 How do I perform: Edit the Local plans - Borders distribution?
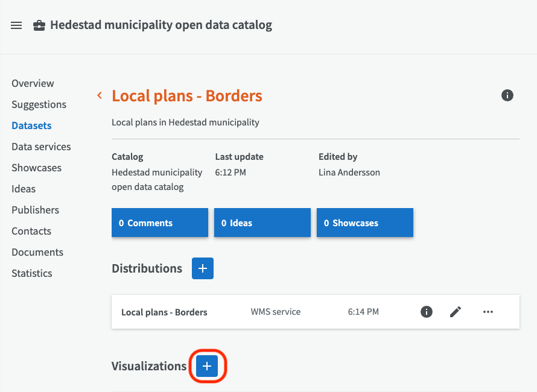pos(456,312)
